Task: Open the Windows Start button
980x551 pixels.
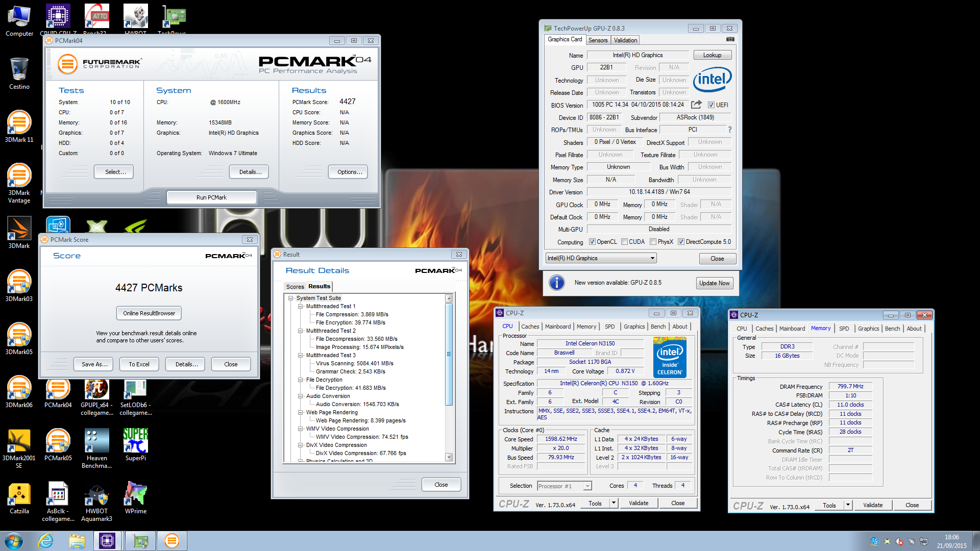Action: 14,541
